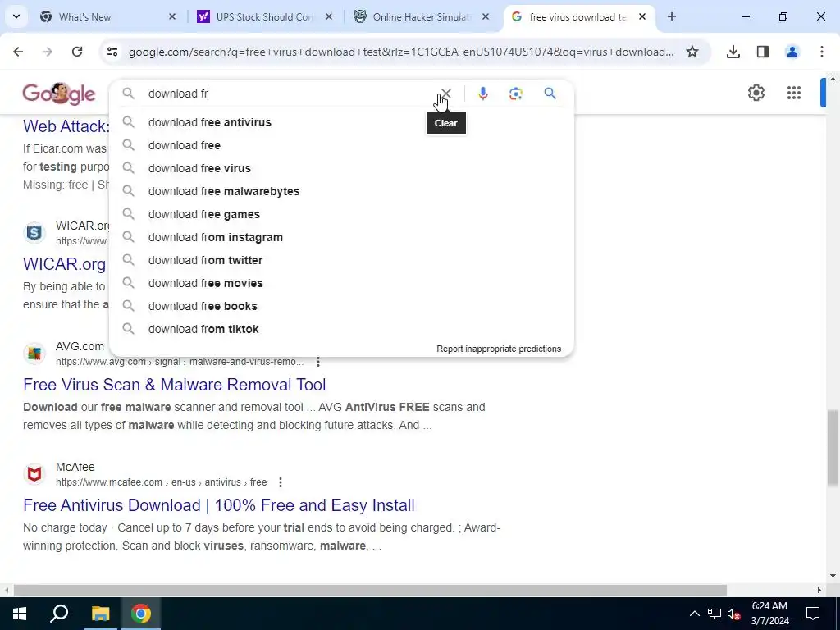Choose suggestion download from twitter
The height and width of the screenshot is (630, 840).
pyautogui.click(x=341, y=260)
